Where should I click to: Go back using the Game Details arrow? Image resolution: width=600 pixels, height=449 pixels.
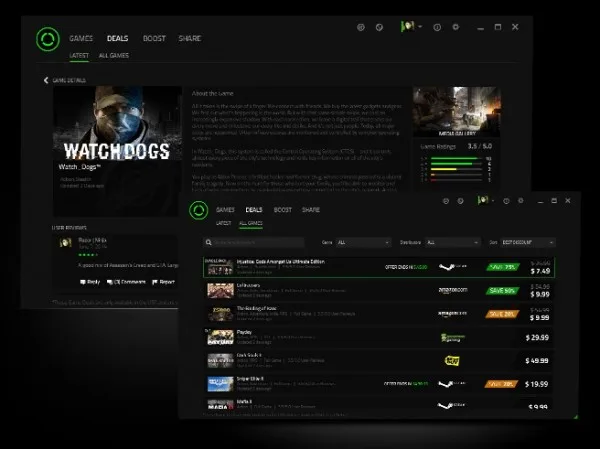pyautogui.click(x=46, y=80)
